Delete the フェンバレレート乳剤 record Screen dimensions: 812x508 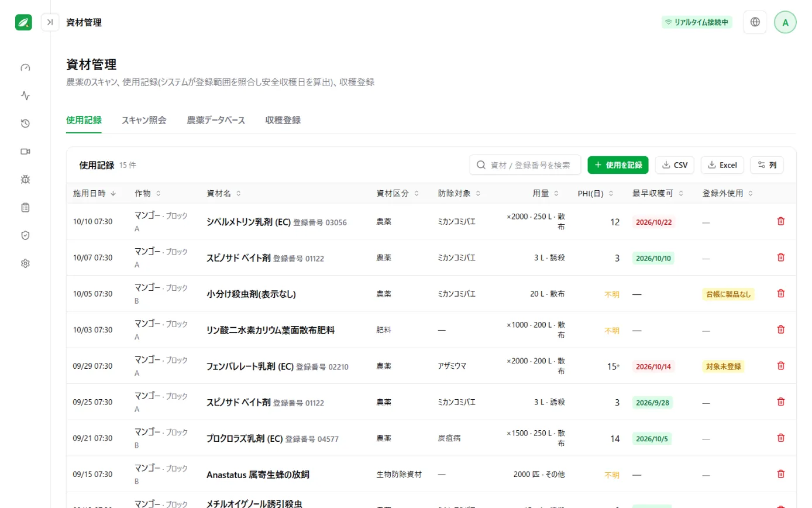point(780,366)
